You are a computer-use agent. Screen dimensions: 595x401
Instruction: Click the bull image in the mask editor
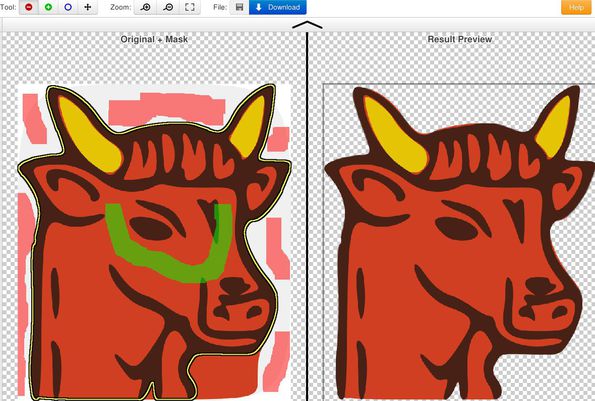[154, 243]
